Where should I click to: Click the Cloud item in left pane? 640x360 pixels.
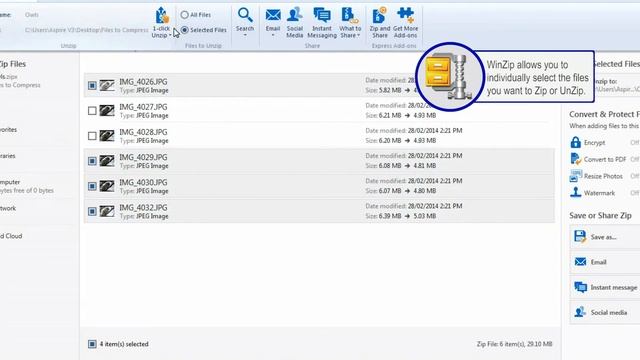[x=11, y=236]
